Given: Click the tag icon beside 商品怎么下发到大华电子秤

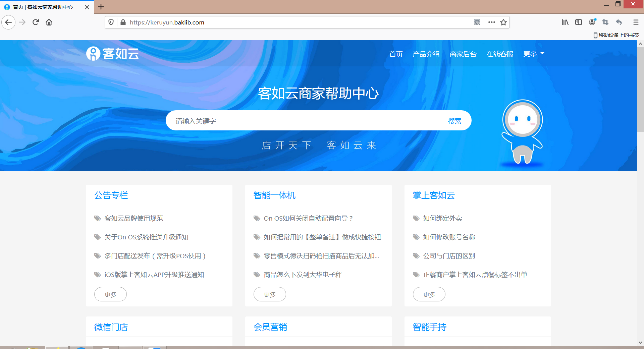Looking at the screenshot, I should pyautogui.click(x=257, y=275).
